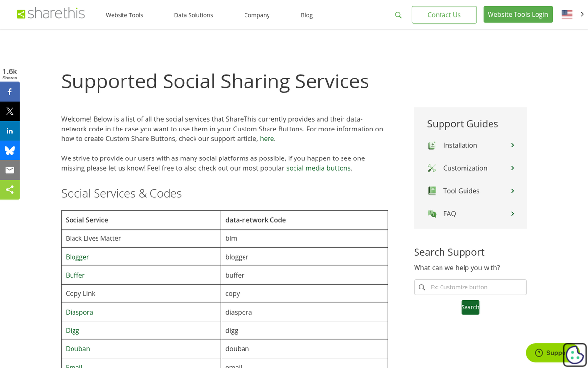The width and height of the screenshot is (588, 368).
Task: Expand the FAQ chevron arrow
Action: [x=512, y=214]
